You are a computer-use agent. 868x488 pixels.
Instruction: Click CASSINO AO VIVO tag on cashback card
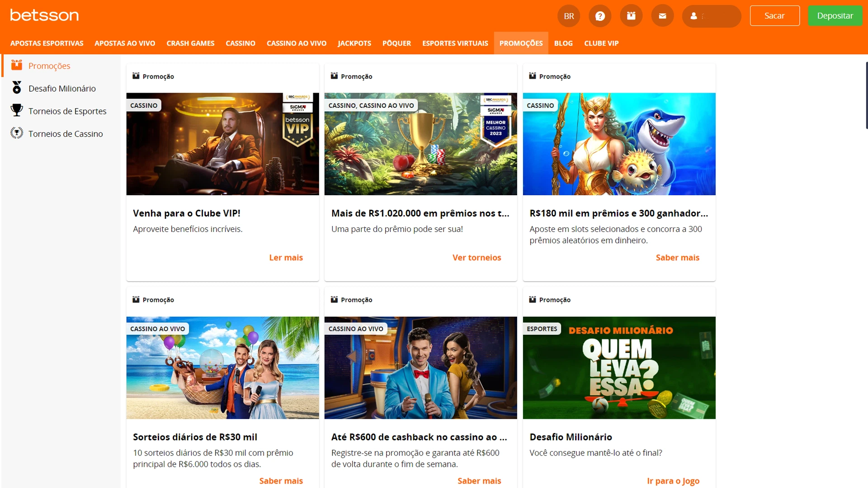pyautogui.click(x=356, y=329)
